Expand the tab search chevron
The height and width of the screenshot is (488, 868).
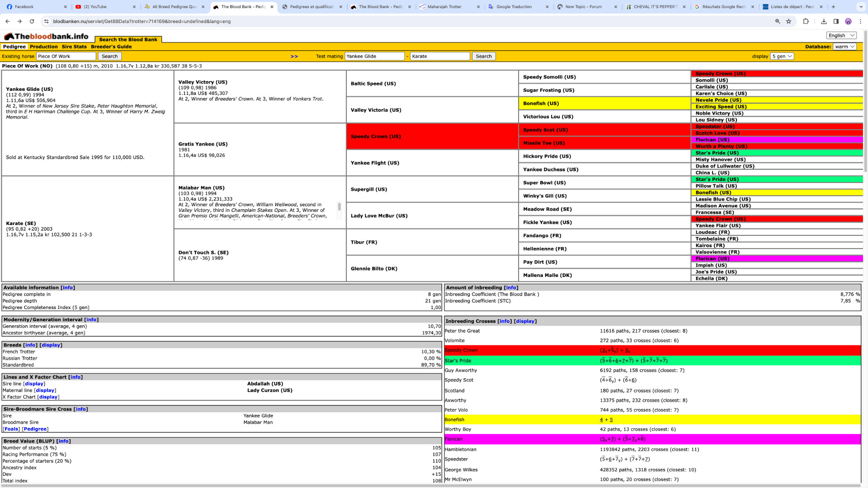[x=861, y=7]
